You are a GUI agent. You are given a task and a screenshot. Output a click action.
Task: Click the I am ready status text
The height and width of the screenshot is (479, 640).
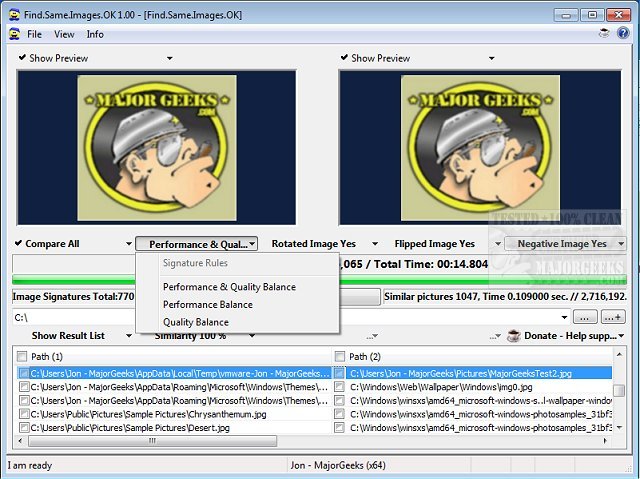30,465
